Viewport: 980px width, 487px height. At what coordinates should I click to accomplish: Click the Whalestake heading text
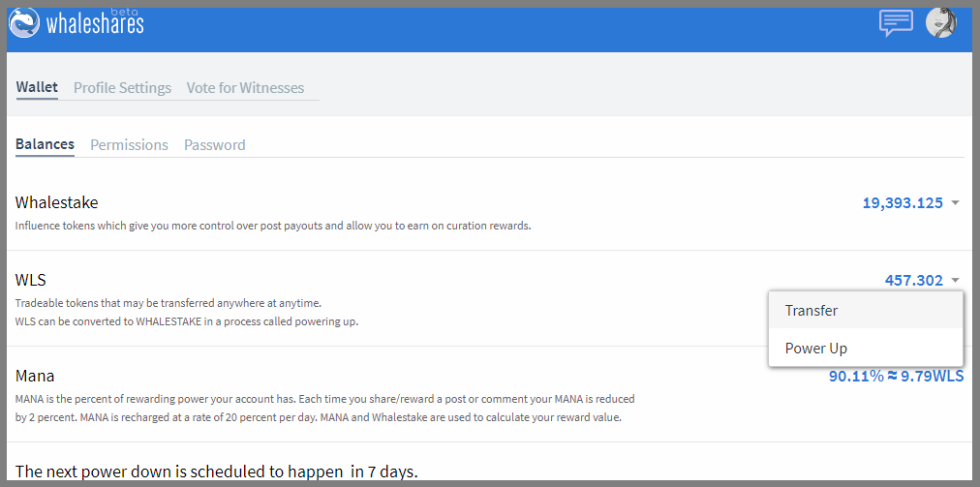57,202
